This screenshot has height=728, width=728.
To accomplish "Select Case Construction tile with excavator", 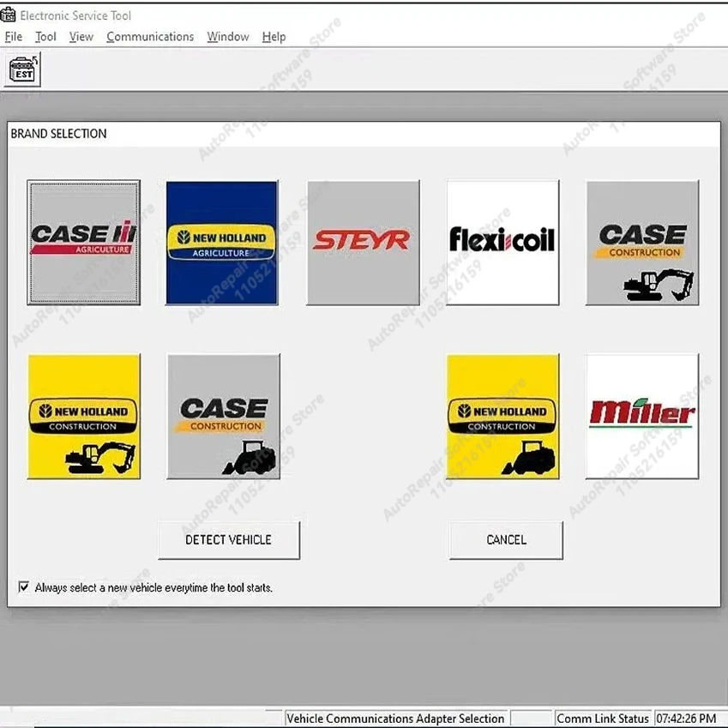I will tap(642, 243).
